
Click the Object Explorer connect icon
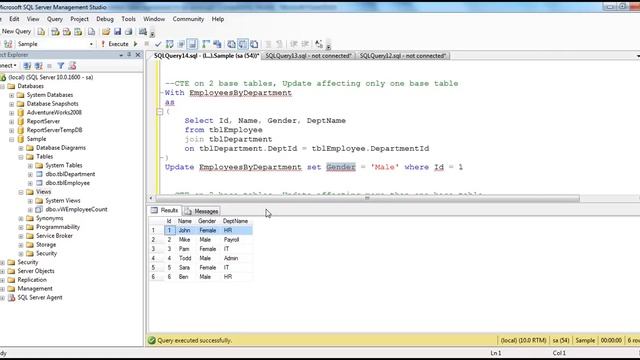pyautogui.click(x=27, y=66)
